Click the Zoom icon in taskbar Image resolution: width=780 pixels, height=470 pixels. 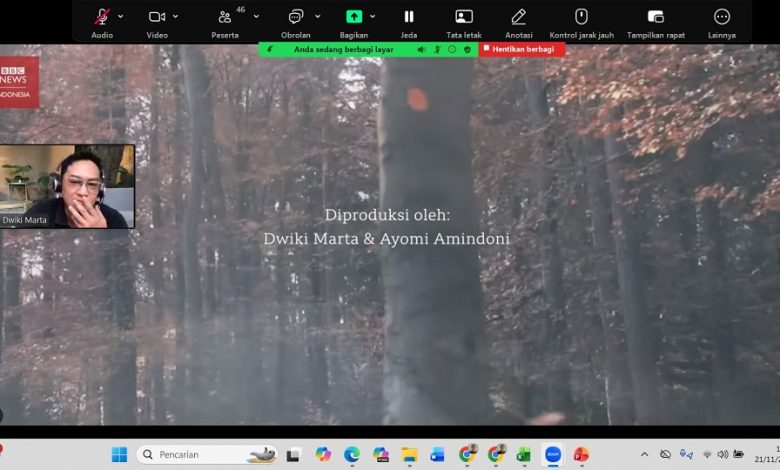coord(552,454)
